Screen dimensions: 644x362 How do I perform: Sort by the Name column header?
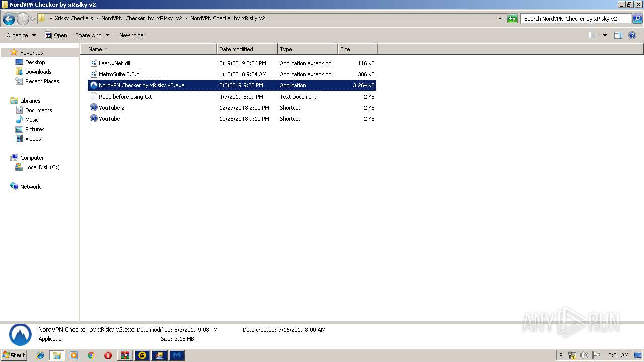pyautogui.click(x=149, y=49)
